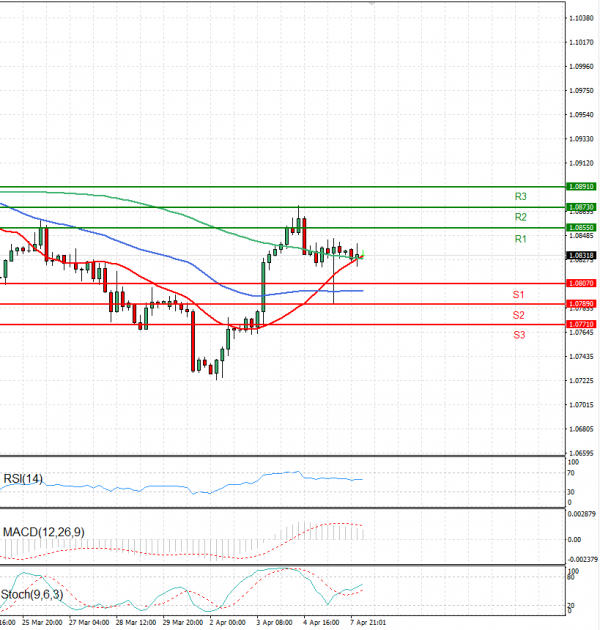Click the 1.06595 price axis value
The width and height of the screenshot is (600, 630).
coord(582,453)
